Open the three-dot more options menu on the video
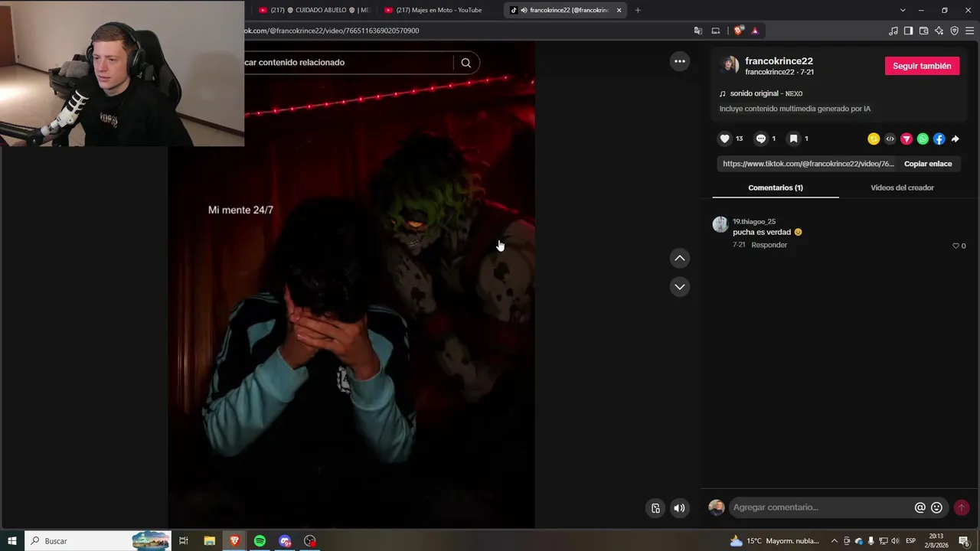The height and width of the screenshot is (551, 980). tap(679, 61)
